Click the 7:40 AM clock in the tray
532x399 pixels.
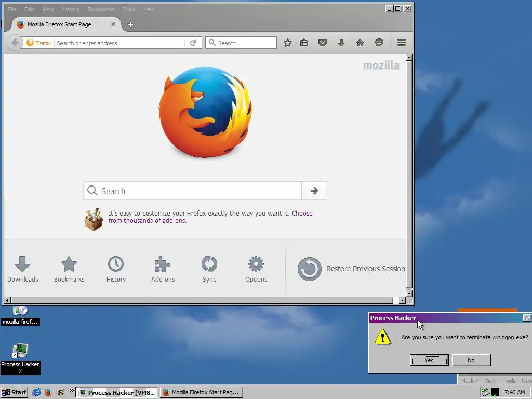(515, 392)
